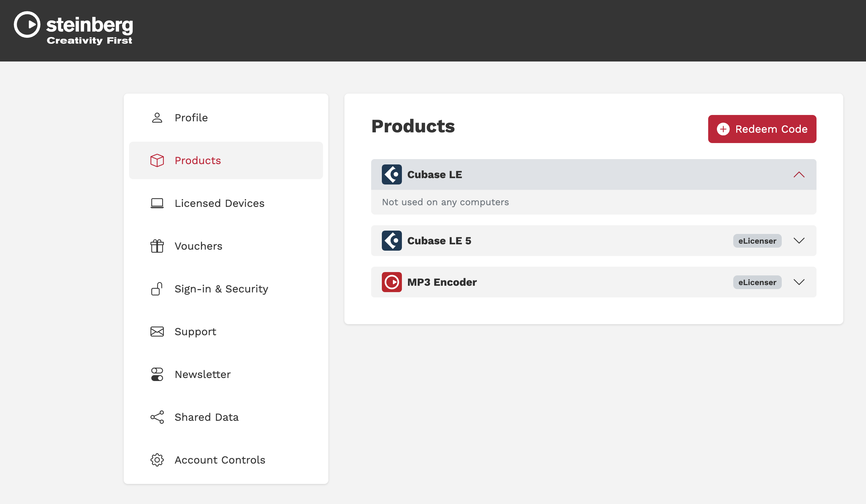Click the Sign-in & Security lock icon
Viewport: 866px width, 504px height.
pyautogui.click(x=157, y=289)
